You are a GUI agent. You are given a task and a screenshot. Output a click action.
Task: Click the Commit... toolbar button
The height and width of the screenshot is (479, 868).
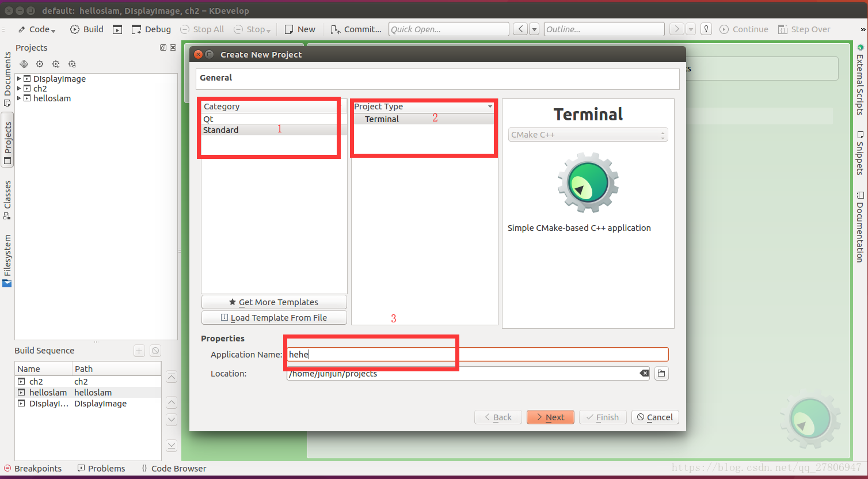(356, 29)
